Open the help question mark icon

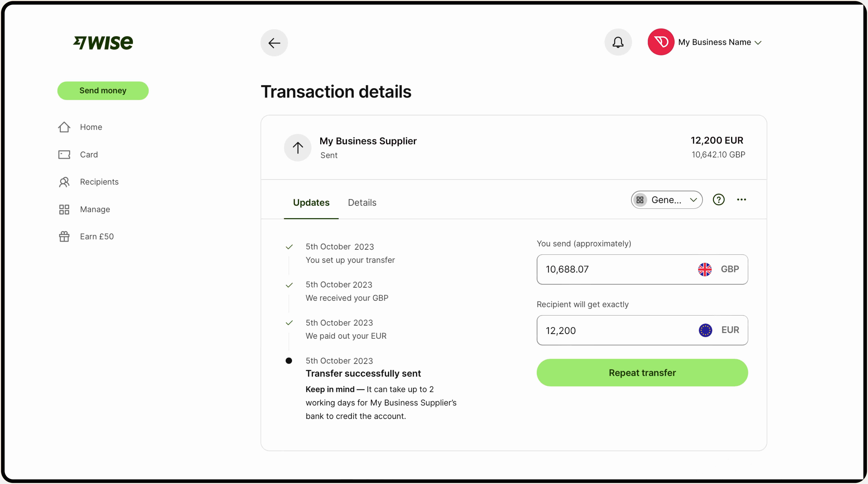[718, 200]
